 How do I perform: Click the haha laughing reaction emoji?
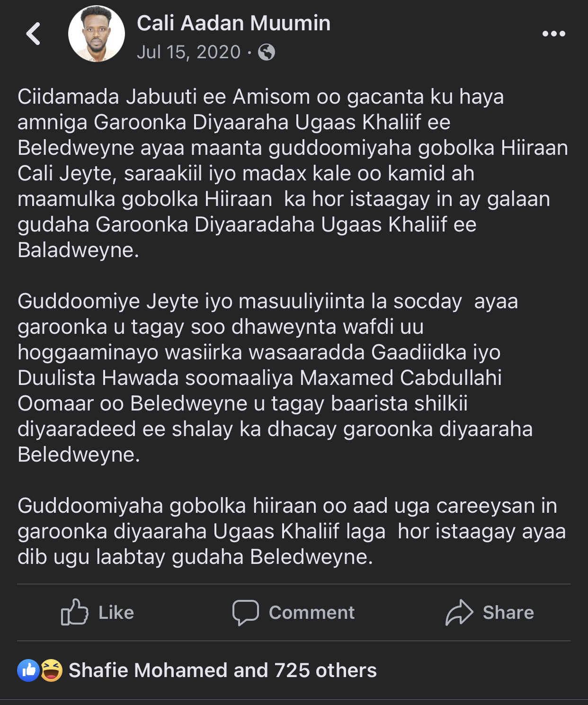tap(52, 670)
